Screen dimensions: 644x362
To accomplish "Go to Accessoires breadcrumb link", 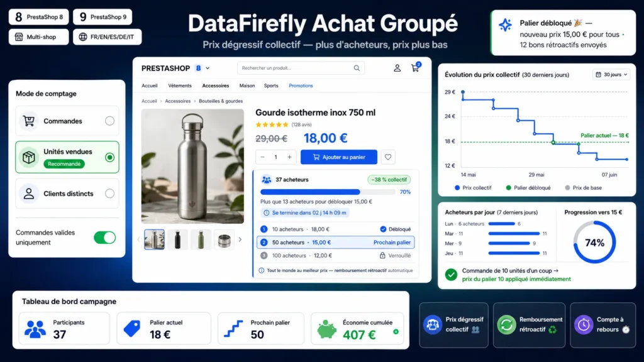I will coord(178,101).
